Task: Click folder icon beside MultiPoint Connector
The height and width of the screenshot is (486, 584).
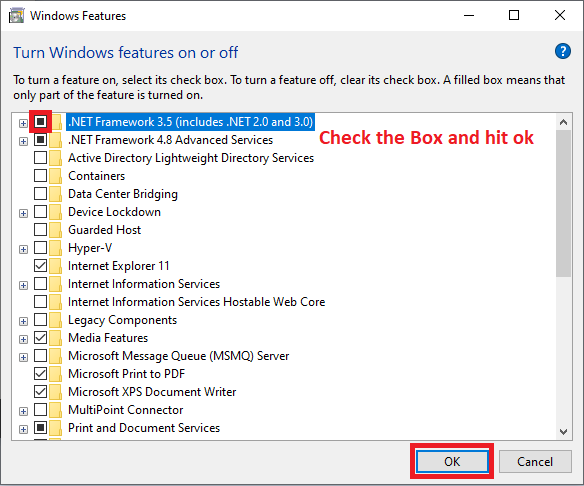Action: [x=55, y=410]
